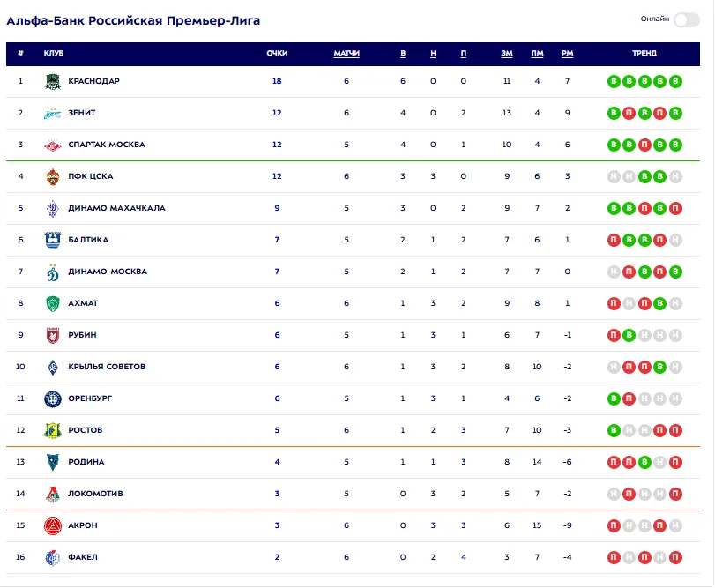Open the КРАСНОДАР club link
715x588 pixels.
click(94, 81)
